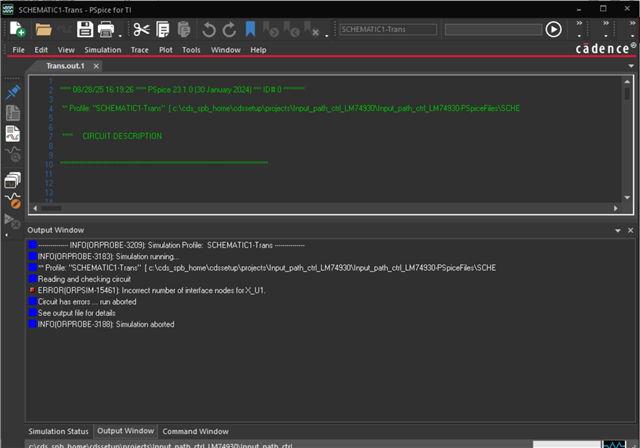Viewport: 640px width, 448px height.
Task: Select the Trans.out.1 document tab
Action: click(x=65, y=66)
